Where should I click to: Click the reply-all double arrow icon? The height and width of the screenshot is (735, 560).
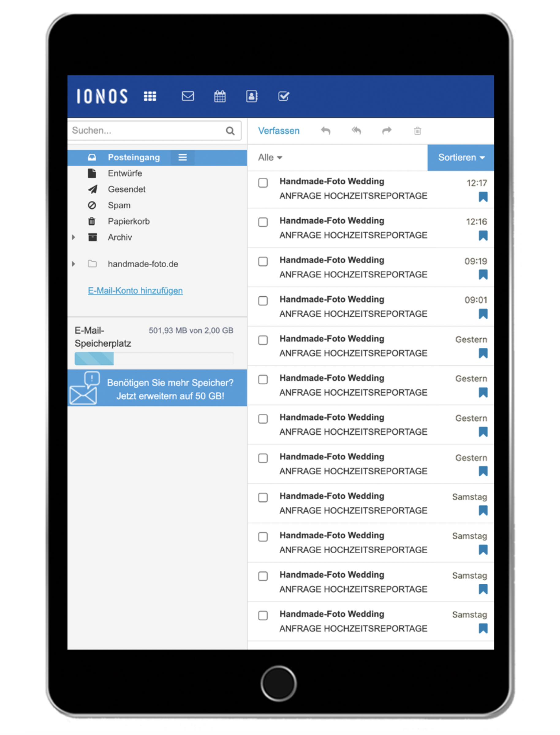[356, 131]
